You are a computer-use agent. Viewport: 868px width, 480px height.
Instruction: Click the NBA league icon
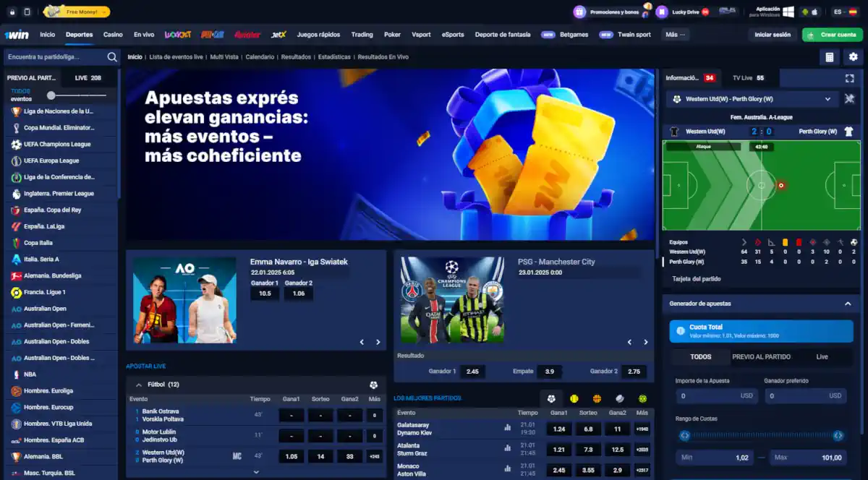click(16, 374)
